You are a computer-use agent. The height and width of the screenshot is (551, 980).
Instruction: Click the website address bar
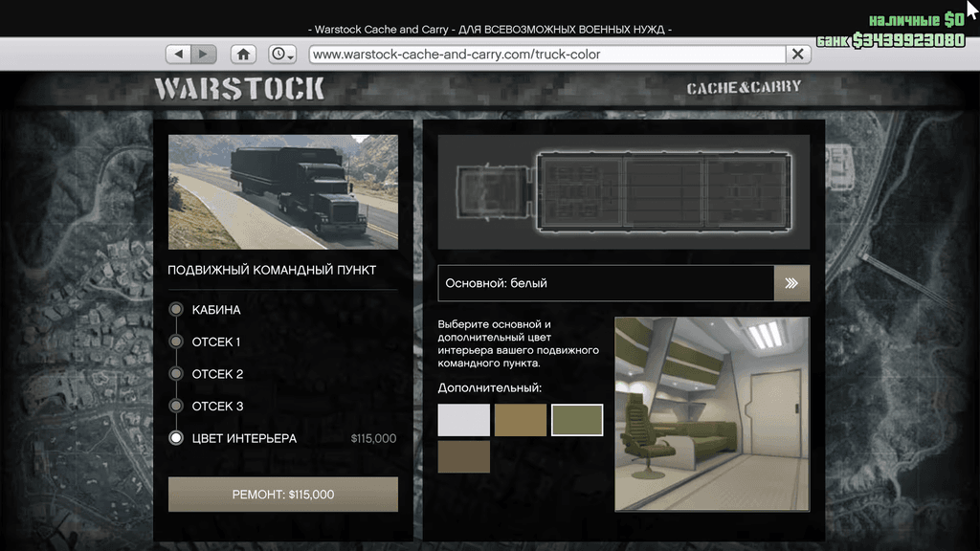546,55
